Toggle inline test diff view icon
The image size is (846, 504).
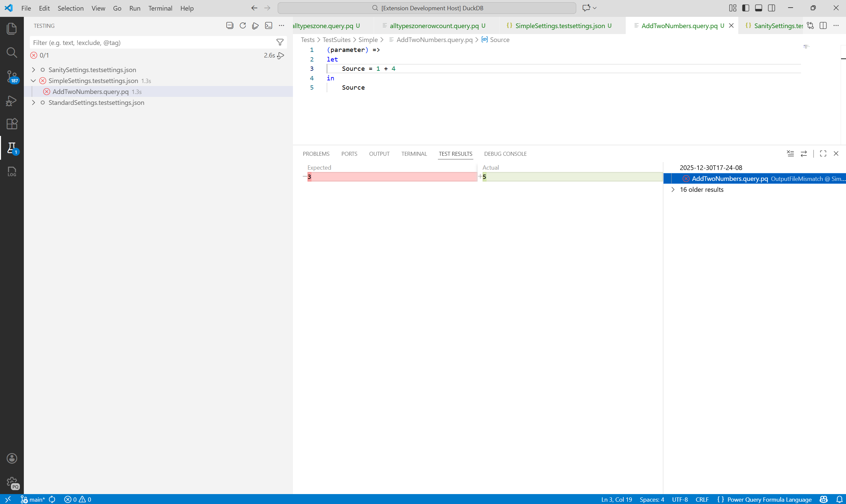coord(804,153)
